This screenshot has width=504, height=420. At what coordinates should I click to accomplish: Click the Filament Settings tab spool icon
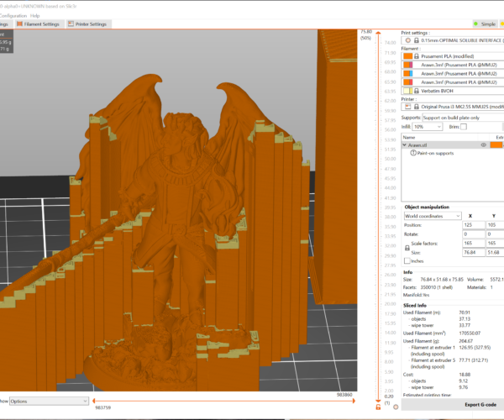tap(19, 24)
